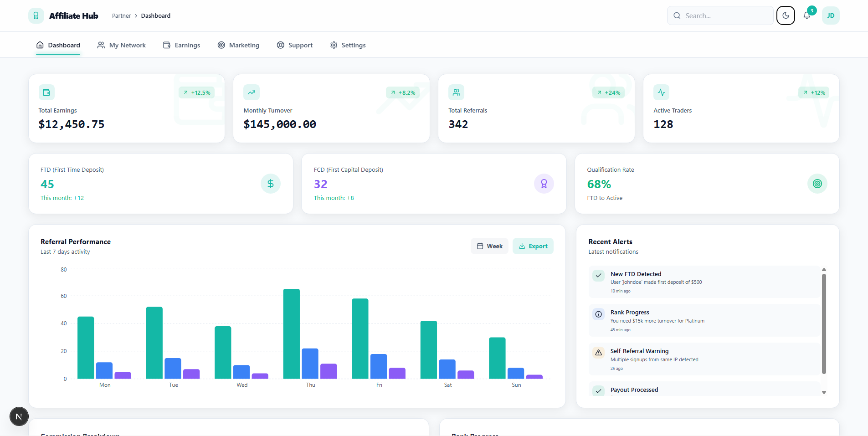868x436 pixels.
Task: Click the Affiliate Hub logo icon
Action: 36,15
